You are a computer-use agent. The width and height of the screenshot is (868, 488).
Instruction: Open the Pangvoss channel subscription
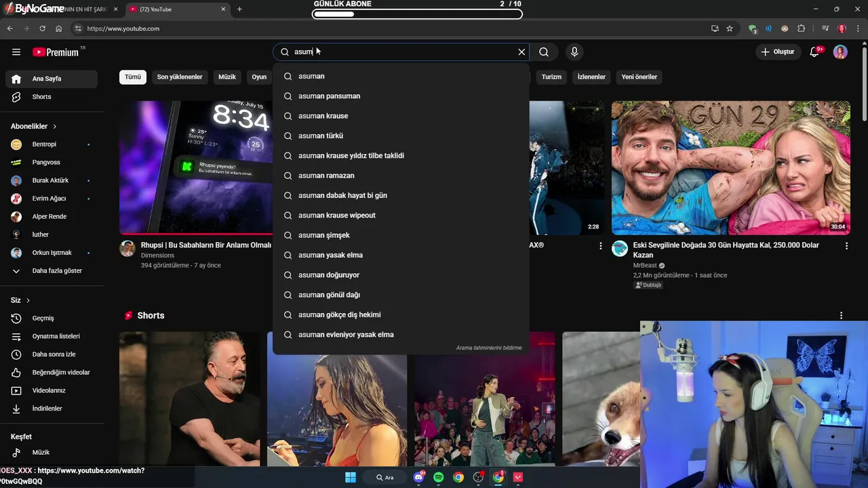click(x=52, y=163)
